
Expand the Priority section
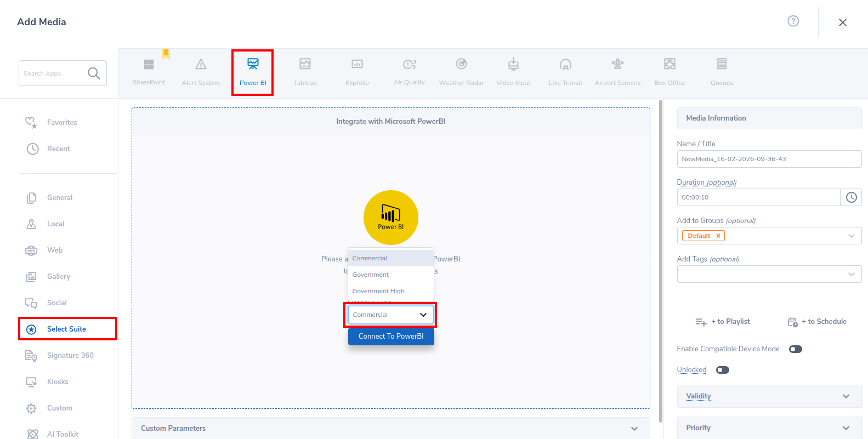pos(769,428)
